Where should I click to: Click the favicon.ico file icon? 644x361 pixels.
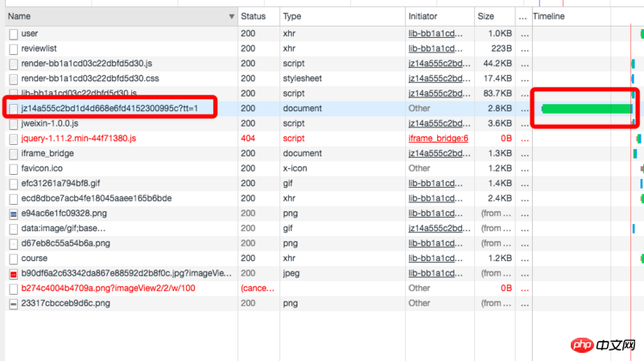click(x=13, y=168)
